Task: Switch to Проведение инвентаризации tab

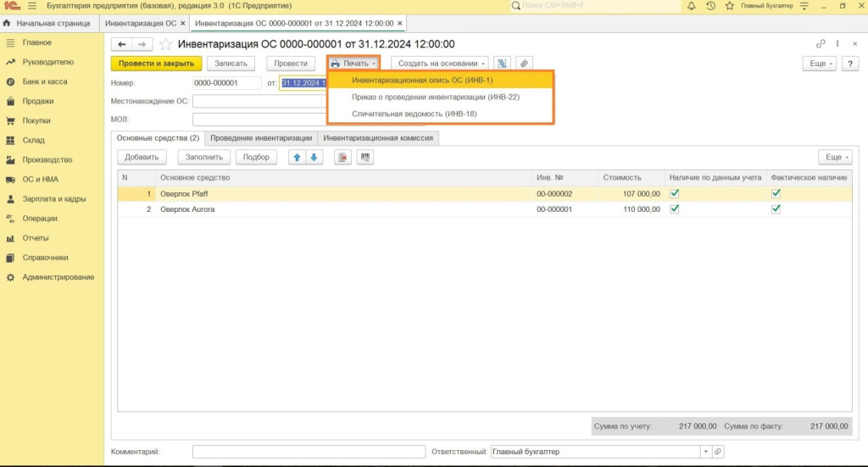Action: pyautogui.click(x=261, y=138)
